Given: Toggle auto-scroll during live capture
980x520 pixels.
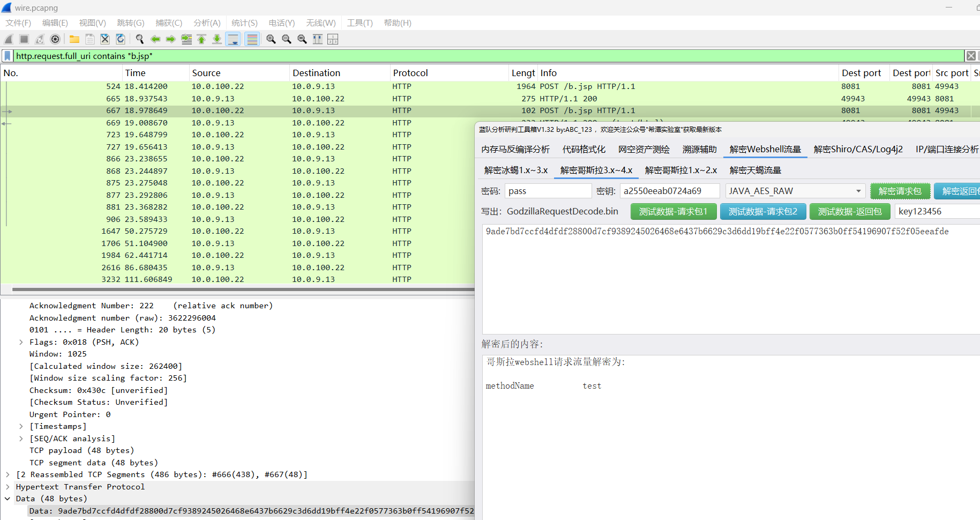Looking at the screenshot, I should (x=233, y=39).
